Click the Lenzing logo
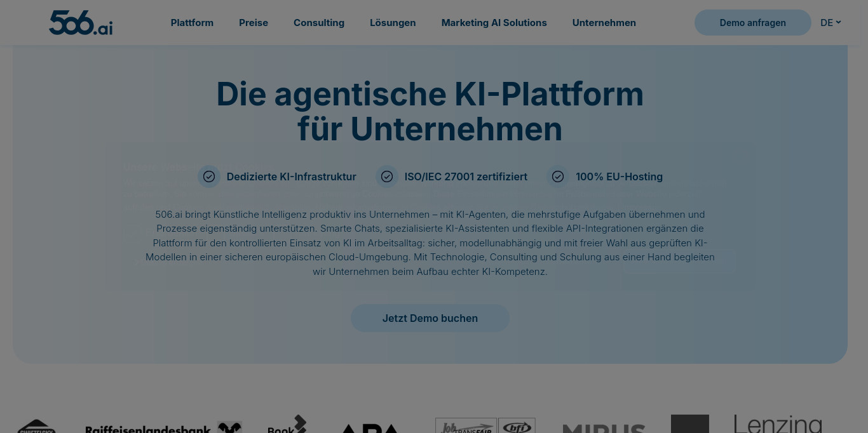Screen dimensions: 868x433 [778, 423]
